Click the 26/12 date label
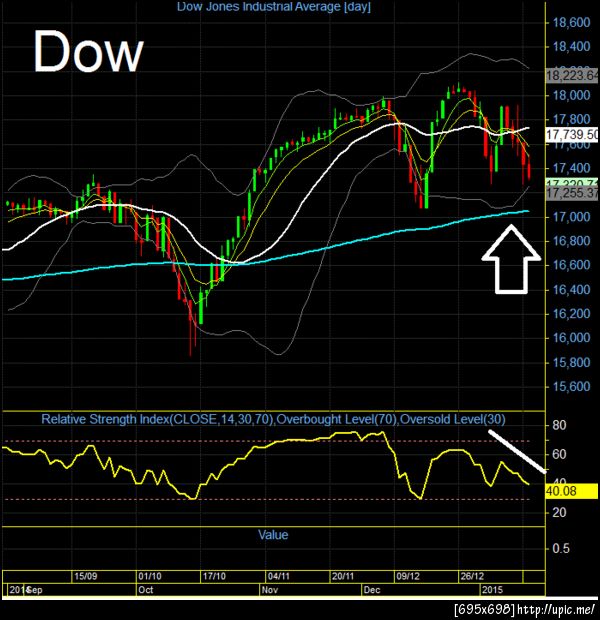 click(x=472, y=576)
